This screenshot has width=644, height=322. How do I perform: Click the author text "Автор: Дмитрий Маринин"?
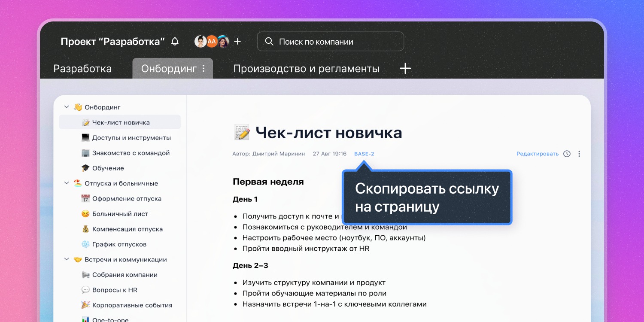(x=269, y=154)
